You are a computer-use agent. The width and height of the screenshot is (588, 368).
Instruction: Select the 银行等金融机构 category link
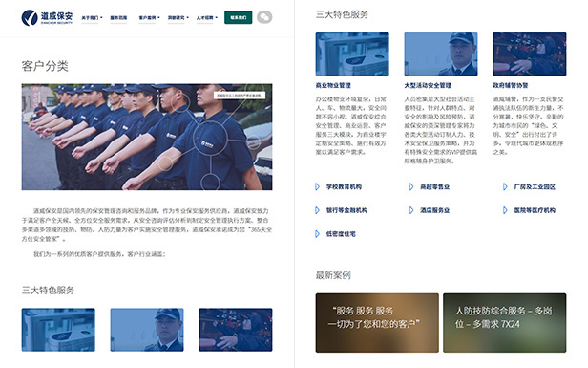[346, 210]
